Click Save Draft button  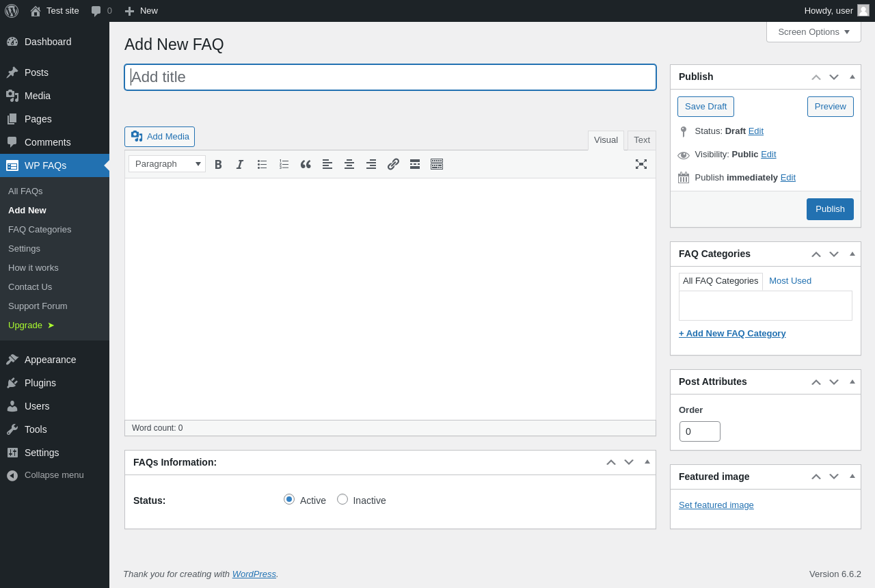tap(705, 107)
